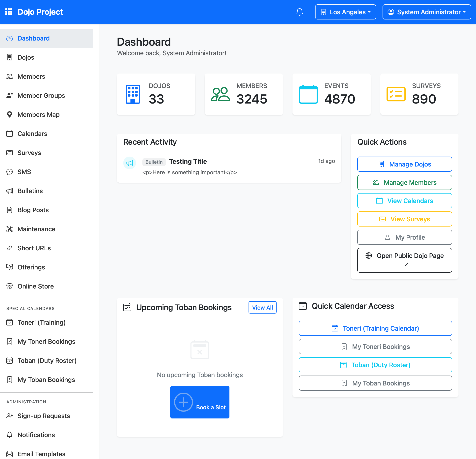The height and width of the screenshot is (459, 476).
Task: Click the Book a Slot button
Action: click(x=200, y=402)
